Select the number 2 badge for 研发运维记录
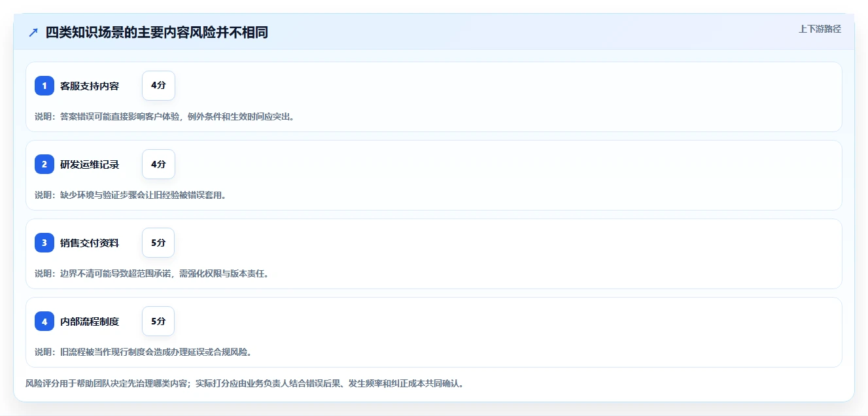868x416 pixels. click(44, 164)
